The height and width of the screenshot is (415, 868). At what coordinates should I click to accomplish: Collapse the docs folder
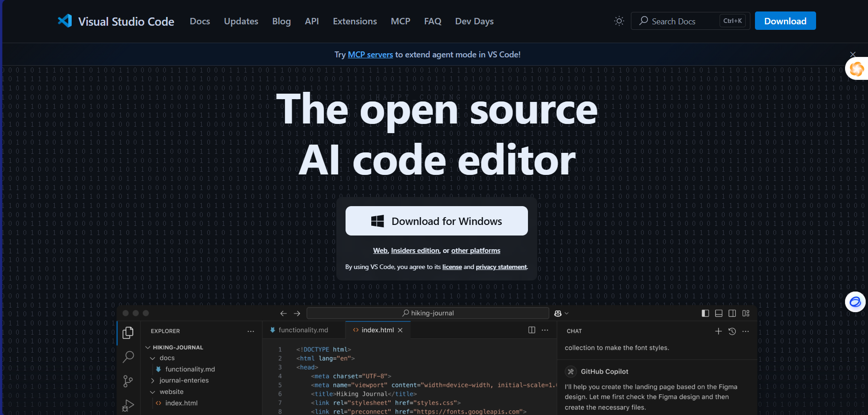(x=153, y=358)
